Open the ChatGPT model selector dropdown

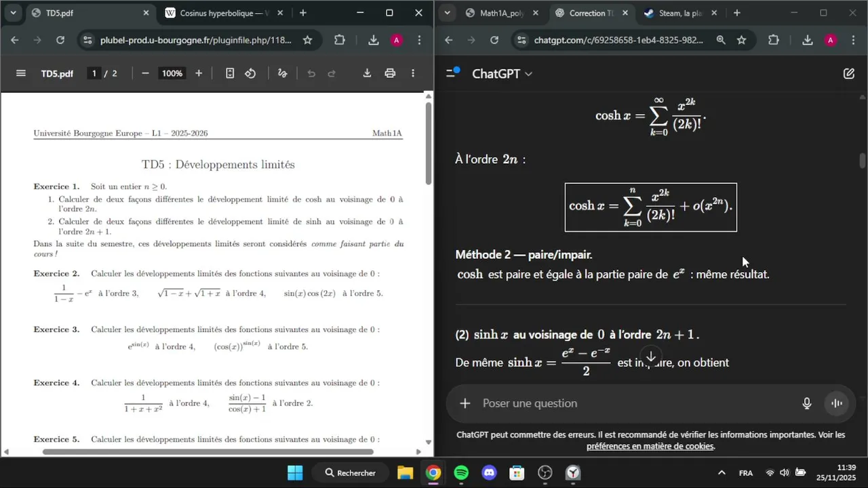click(x=502, y=73)
